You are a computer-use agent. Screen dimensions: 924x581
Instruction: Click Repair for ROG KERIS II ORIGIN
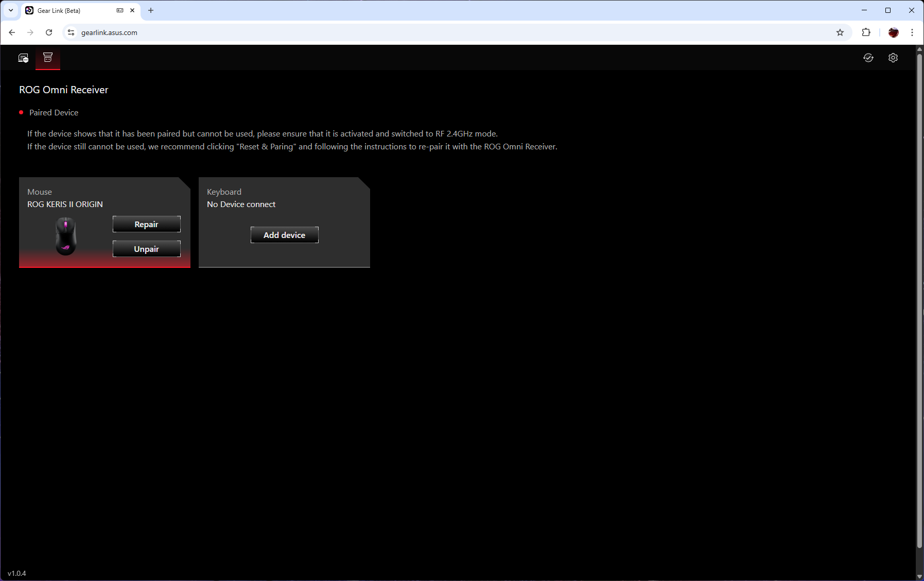[147, 224]
